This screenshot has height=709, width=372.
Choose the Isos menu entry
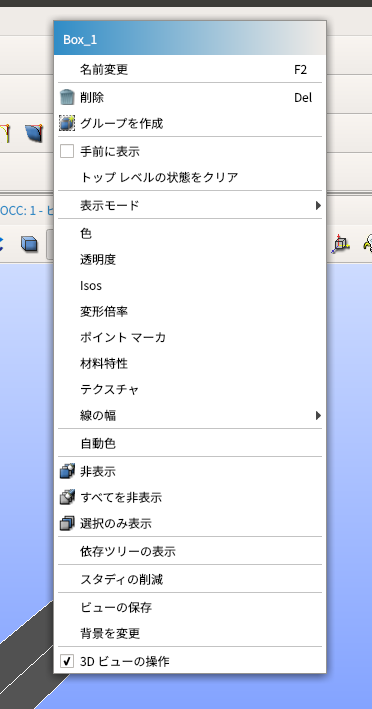[189, 286]
